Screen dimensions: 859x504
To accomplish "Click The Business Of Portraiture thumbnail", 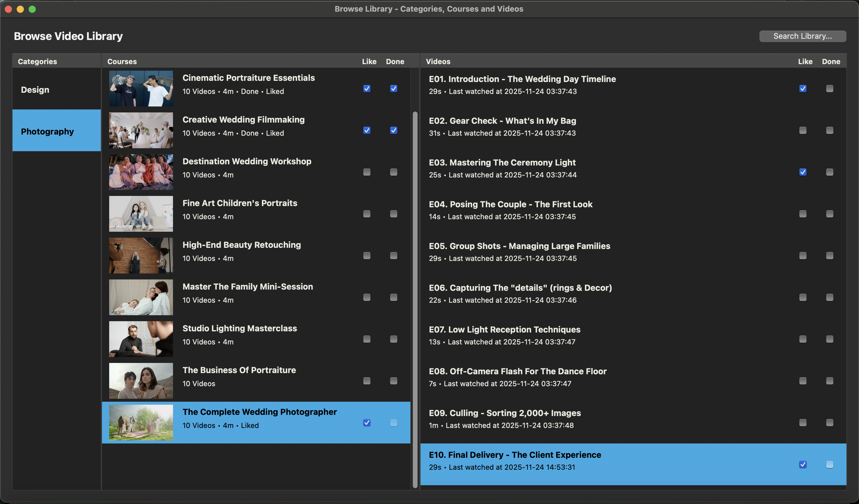I will (141, 381).
